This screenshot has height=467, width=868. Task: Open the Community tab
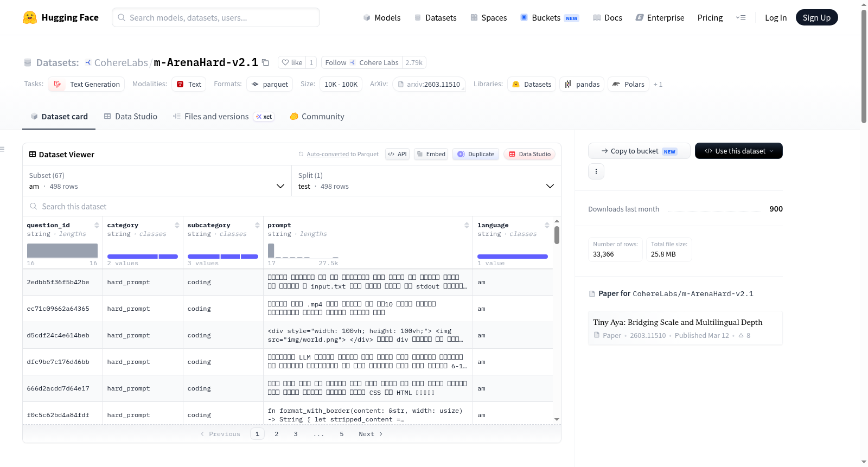point(317,117)
